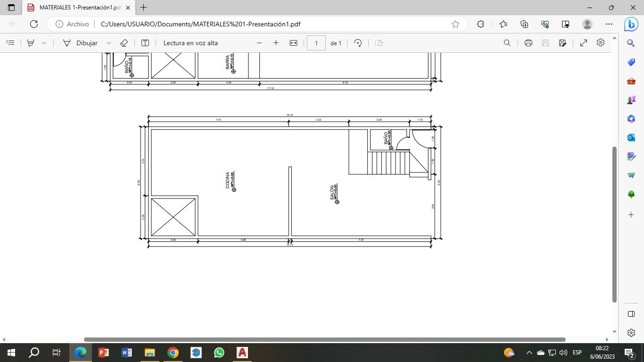644x362 pixels.
Task: View site information for Archivo
Action: [72, 24]
